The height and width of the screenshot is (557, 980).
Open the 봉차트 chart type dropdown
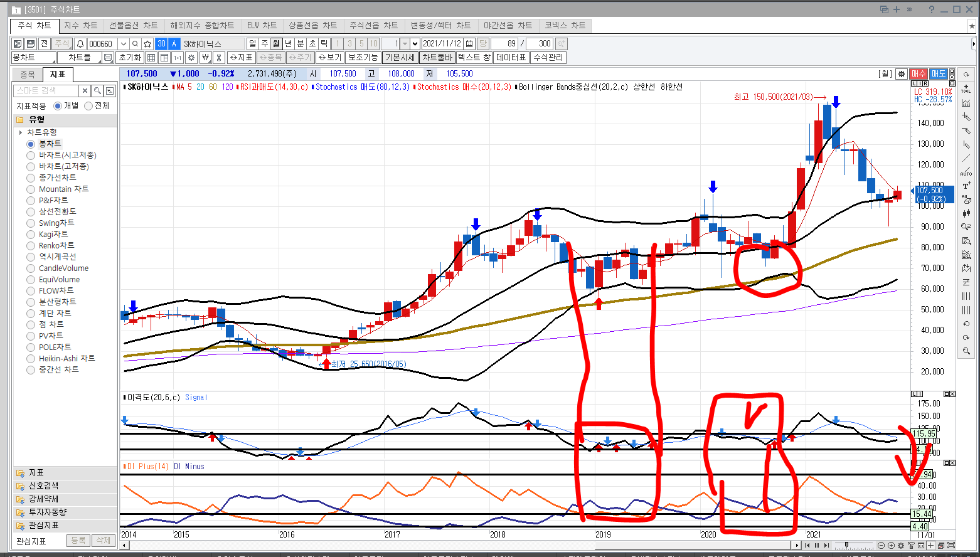click(x=33, y=58)
